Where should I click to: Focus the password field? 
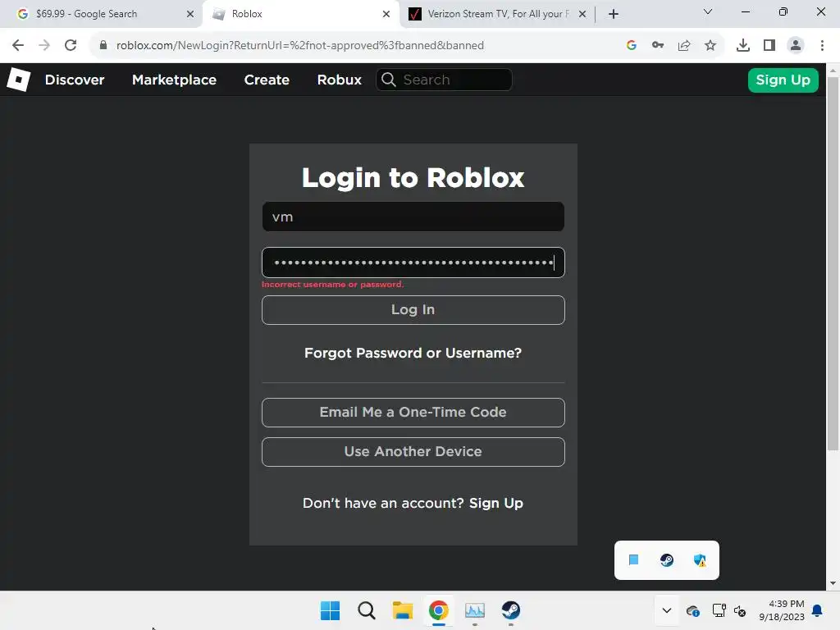click(413, 262)
